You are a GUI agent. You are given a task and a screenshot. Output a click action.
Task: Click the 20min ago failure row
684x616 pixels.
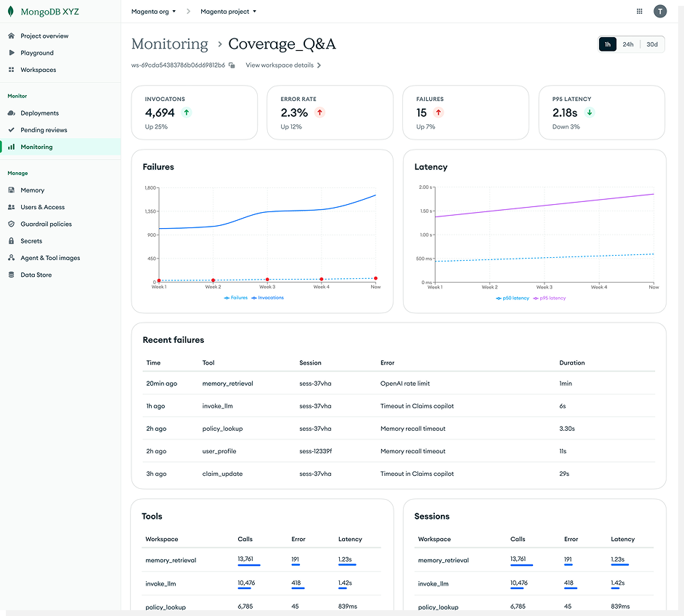[x=399, y=384]
